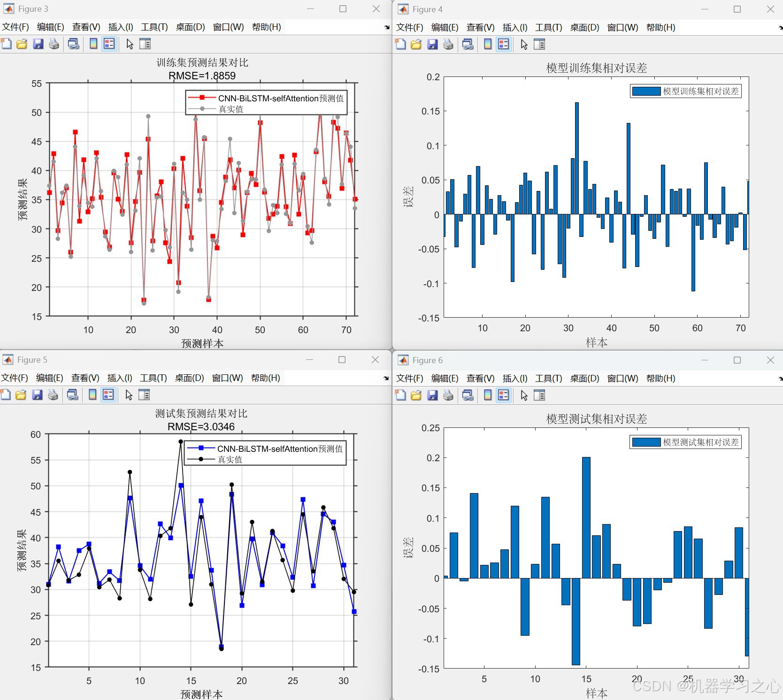Open file icon in Figure 6 toolbar
Image resolution: width=783 pixels, height=700 pixels.
pos(416,396)
